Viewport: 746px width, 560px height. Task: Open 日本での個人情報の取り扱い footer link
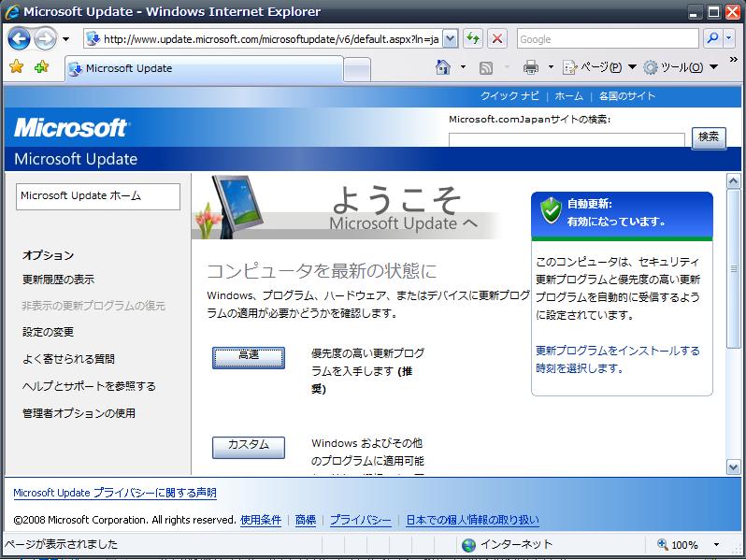[472, 520]
